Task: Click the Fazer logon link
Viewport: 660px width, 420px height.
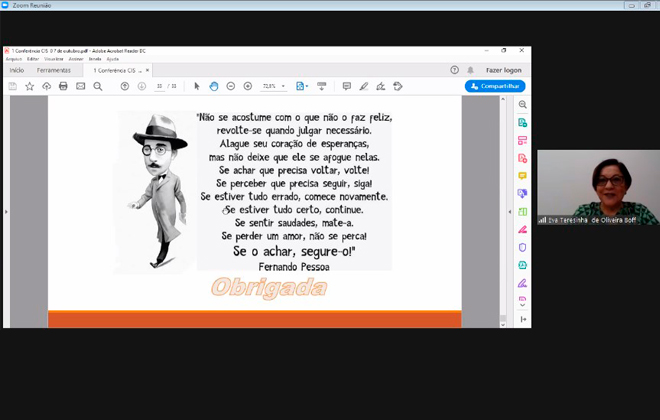Action: (x=503, y=70)
